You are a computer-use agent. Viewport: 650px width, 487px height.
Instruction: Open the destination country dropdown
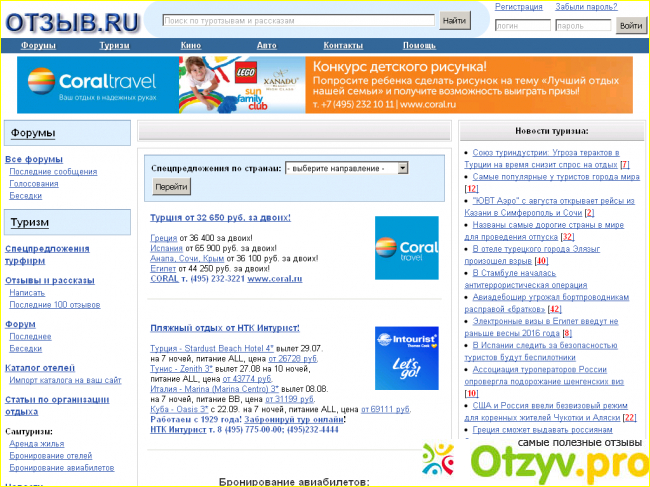coord(346,168)
